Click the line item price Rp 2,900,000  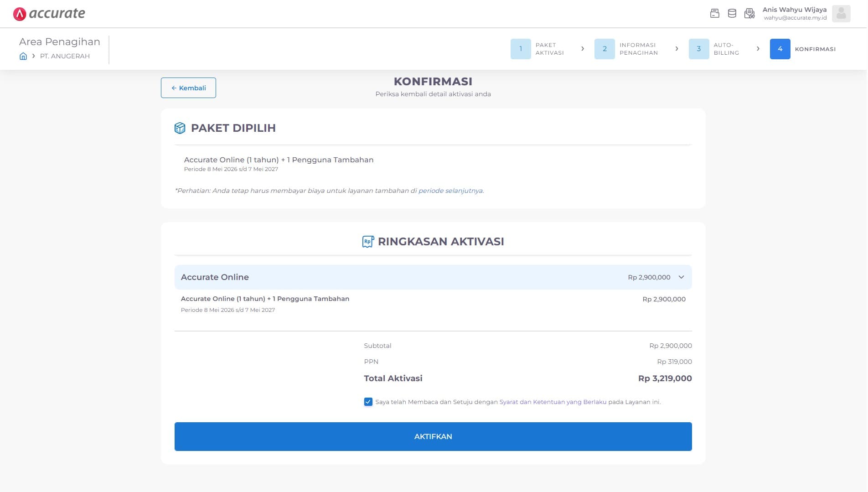point(664,299)
